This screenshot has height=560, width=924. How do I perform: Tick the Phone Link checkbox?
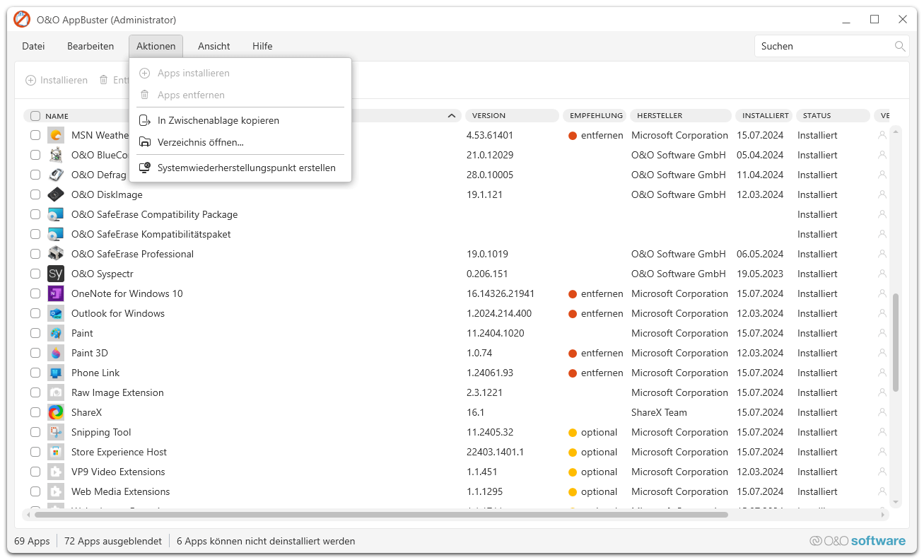click(35, 373)
